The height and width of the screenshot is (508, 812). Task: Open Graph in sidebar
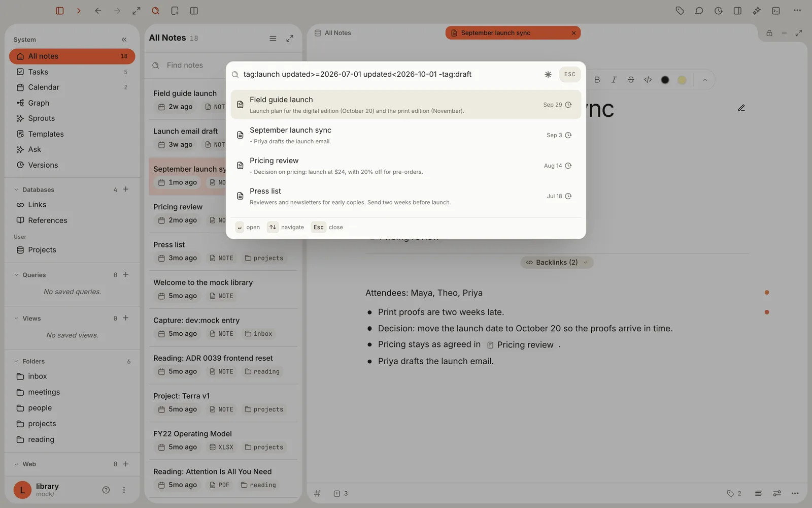72,103
